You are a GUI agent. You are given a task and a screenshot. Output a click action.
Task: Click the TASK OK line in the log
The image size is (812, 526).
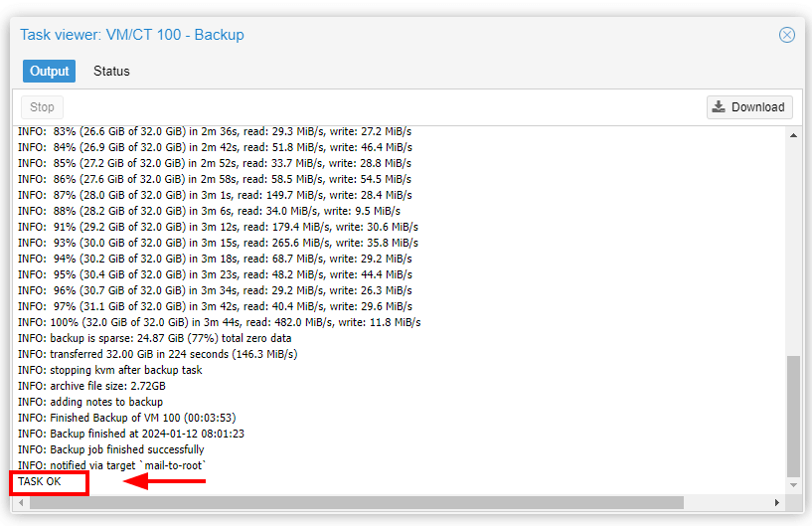[40, 482]
